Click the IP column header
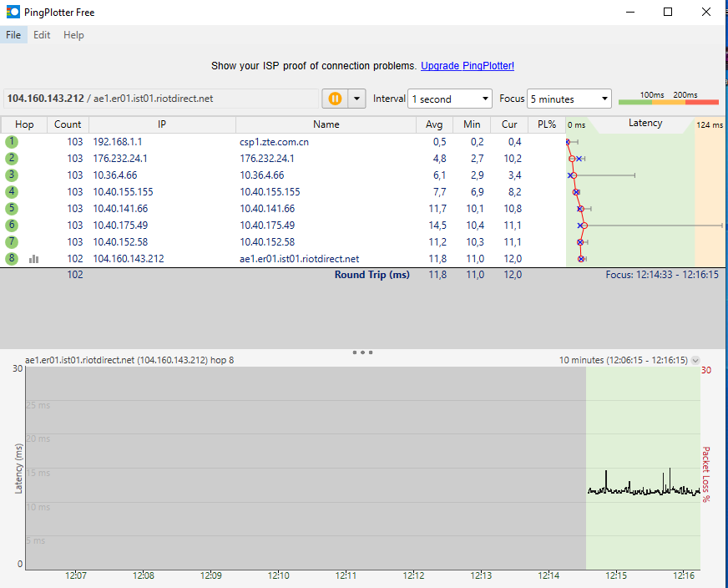The image size is (728, 588). pos(162,124)
